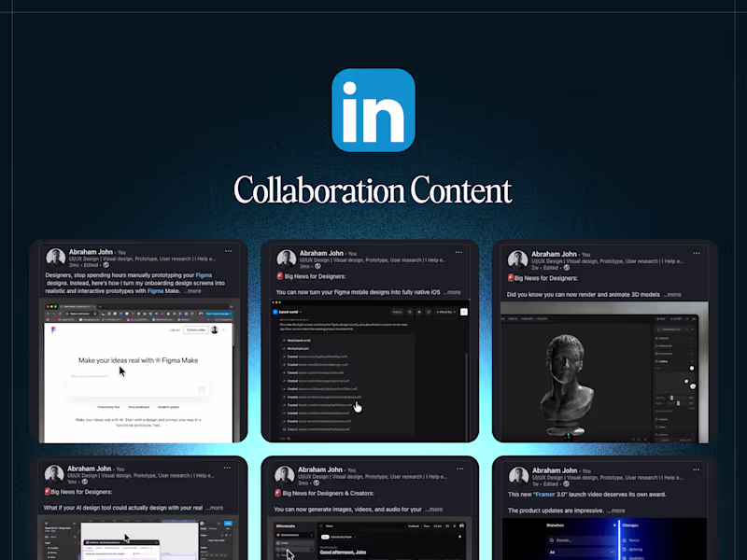Open the dark code checklist video thumbnail

[x=370, y=371]
